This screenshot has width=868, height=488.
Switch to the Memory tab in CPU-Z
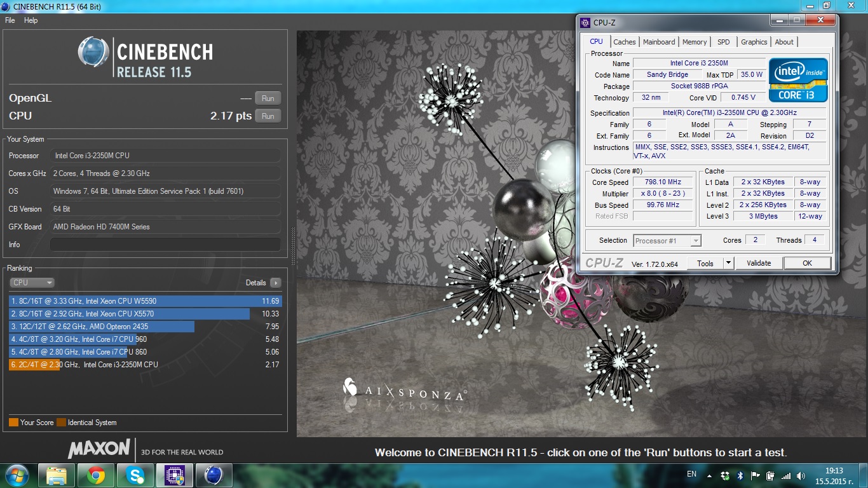695,42
